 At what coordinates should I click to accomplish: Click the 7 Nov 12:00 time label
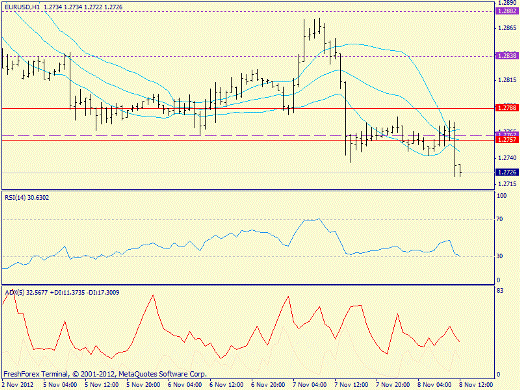tap(352, 385)
